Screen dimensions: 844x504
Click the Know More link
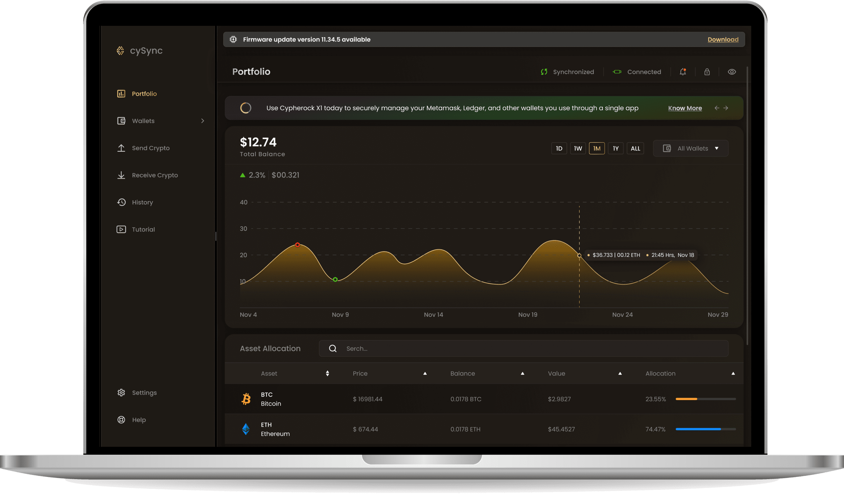(684, 107)
